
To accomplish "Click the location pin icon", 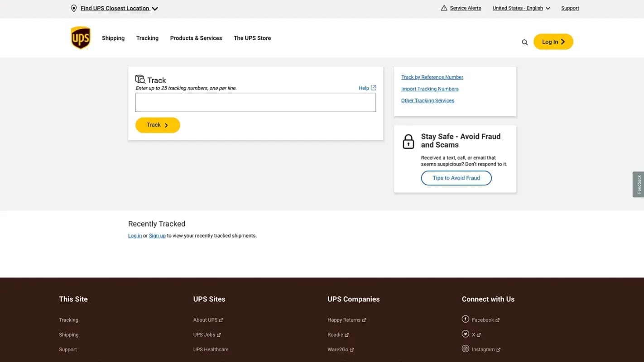I will 74,8.
